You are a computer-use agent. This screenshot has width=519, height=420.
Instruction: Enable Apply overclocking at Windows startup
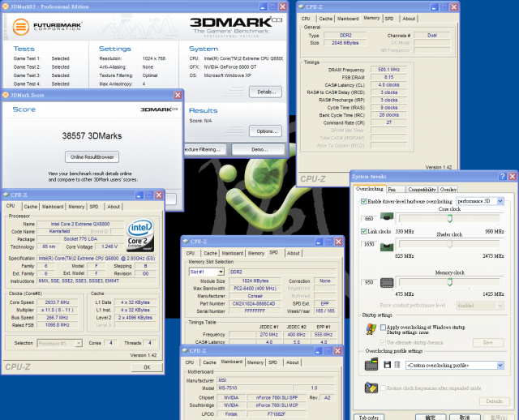pos(383,327)
